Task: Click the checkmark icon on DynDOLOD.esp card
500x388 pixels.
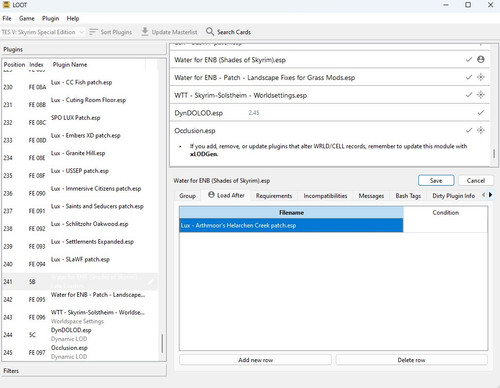Action: pos(481,113)
